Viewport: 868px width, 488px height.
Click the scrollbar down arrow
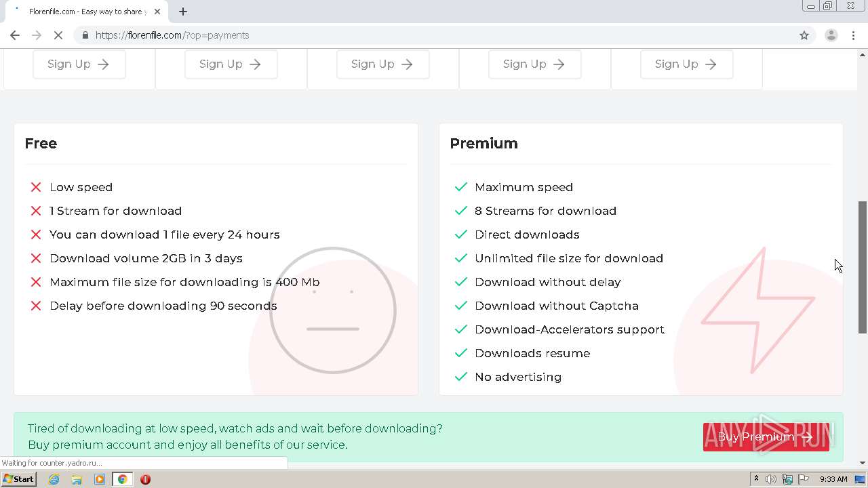[x=863, y=463]
